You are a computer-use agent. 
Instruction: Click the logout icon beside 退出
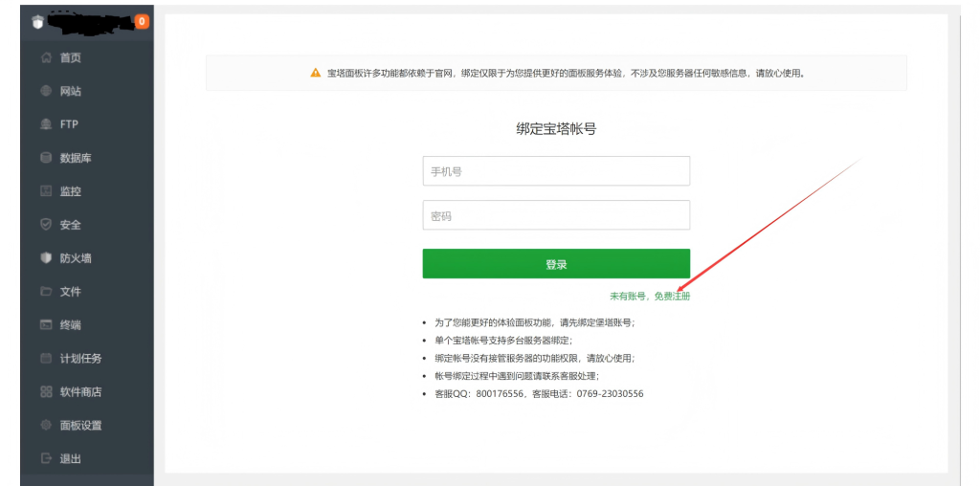click(x=46, y=458)
